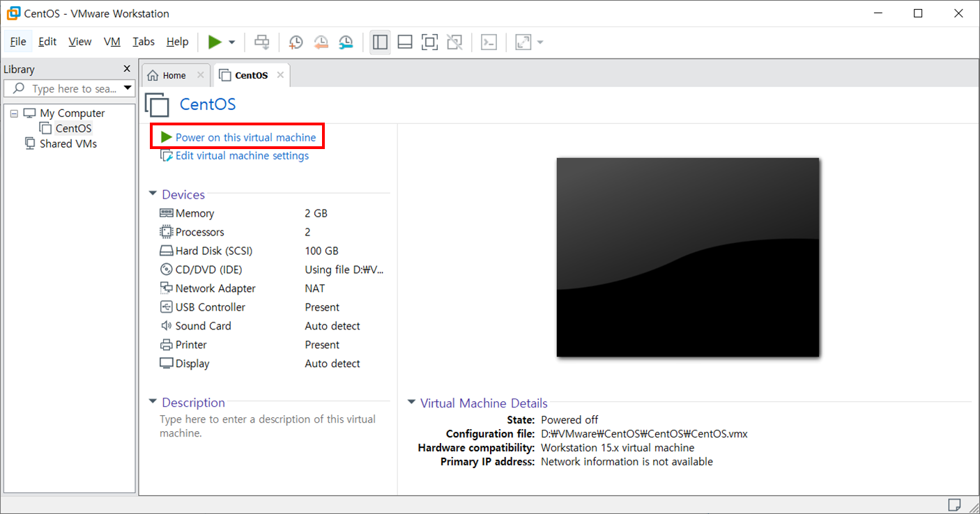Open the Library search filter dropdown arrow

[x=128, y=88]
